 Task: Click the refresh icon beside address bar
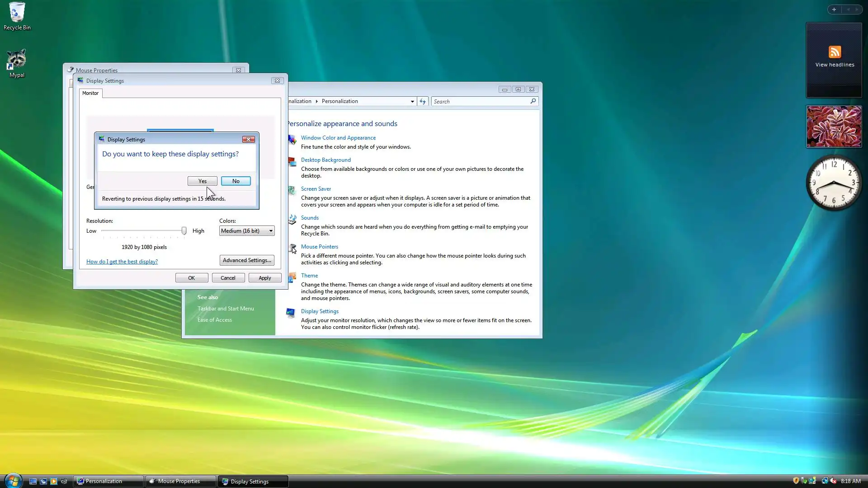[422, 101]
